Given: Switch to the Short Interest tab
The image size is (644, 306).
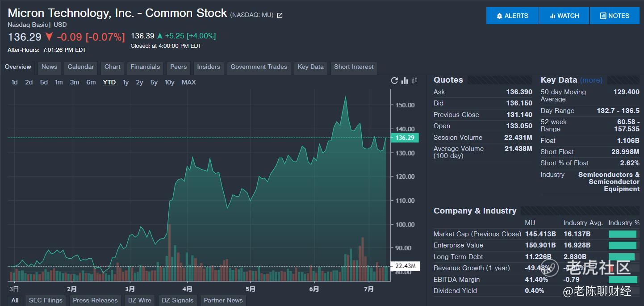Looking at the screenshot, I should coord(354,67).
